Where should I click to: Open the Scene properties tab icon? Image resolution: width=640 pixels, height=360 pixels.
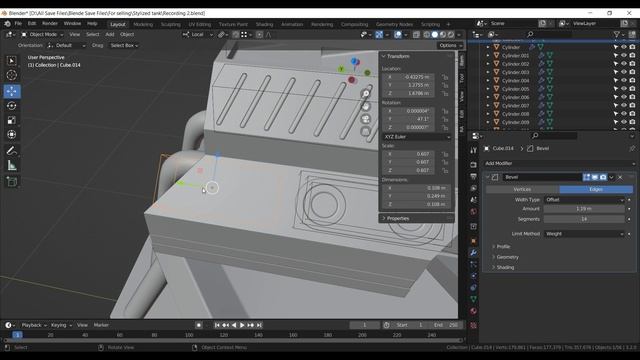pos(473,200)
